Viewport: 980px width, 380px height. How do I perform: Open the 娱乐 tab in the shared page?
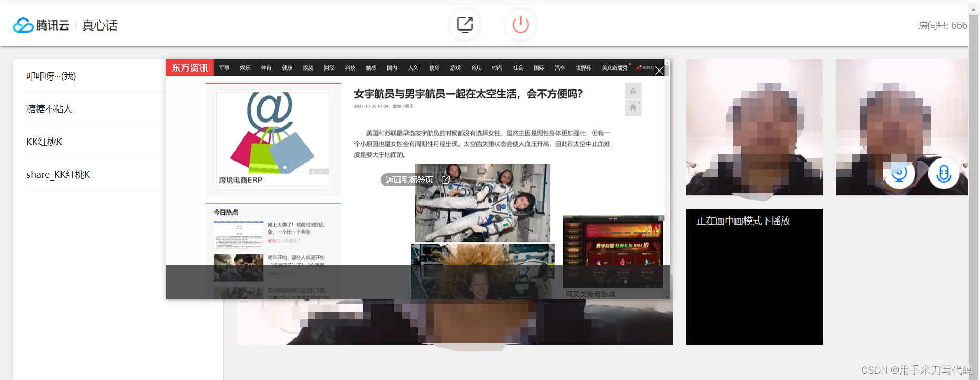tap(246, 68)
